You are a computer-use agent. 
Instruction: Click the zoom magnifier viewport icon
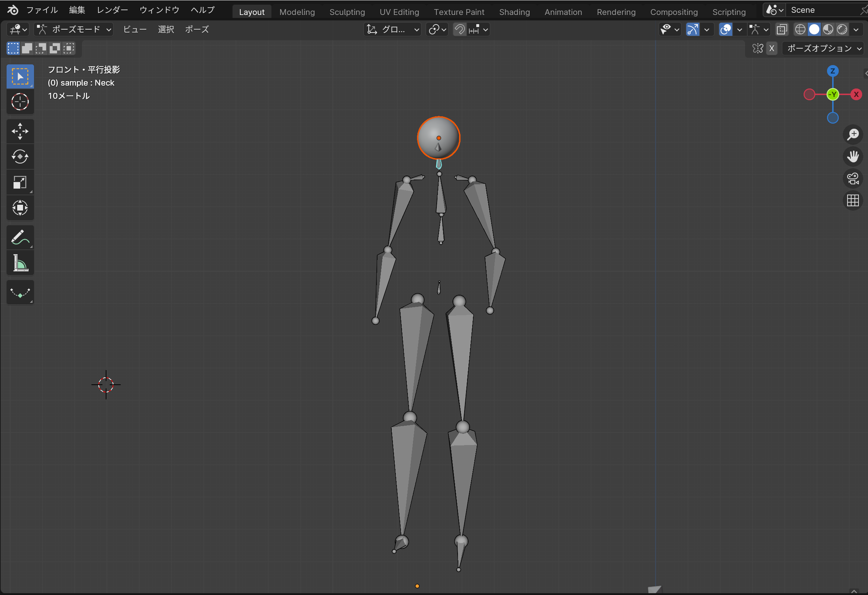853,134
